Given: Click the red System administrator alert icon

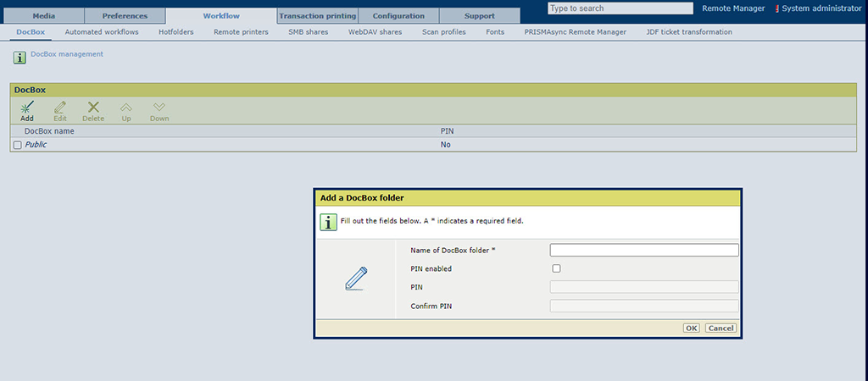Looking at the screenshot, I should click(x=776, y=8).
